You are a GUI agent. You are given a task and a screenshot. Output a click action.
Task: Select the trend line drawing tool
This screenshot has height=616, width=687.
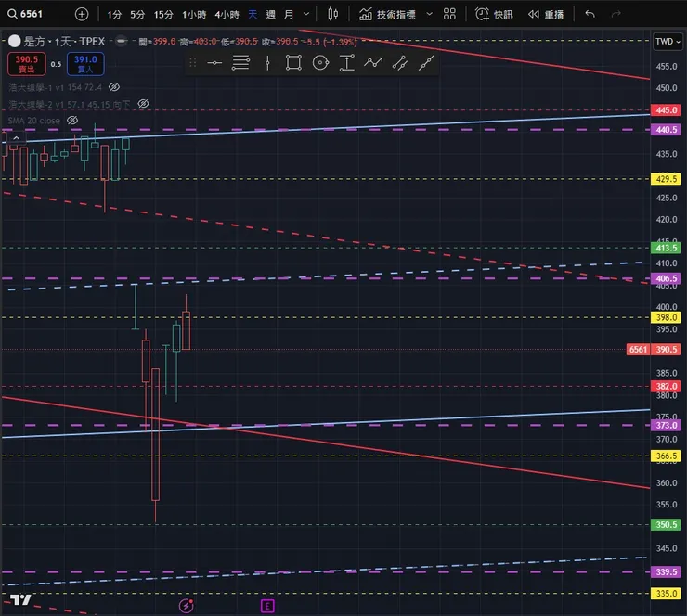point(426,63)
